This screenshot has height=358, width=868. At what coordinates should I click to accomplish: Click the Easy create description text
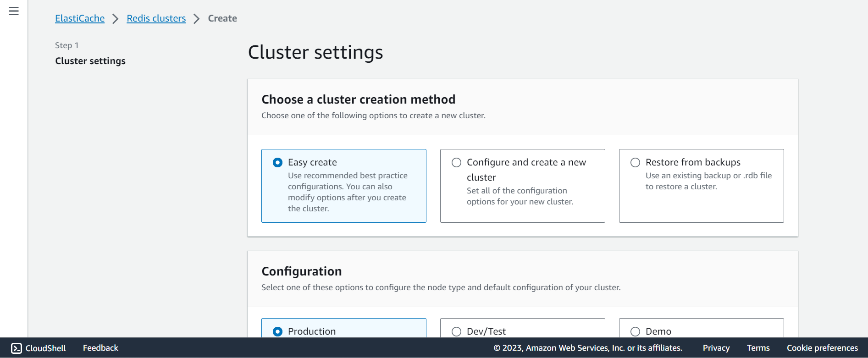[x=348, y=192]
